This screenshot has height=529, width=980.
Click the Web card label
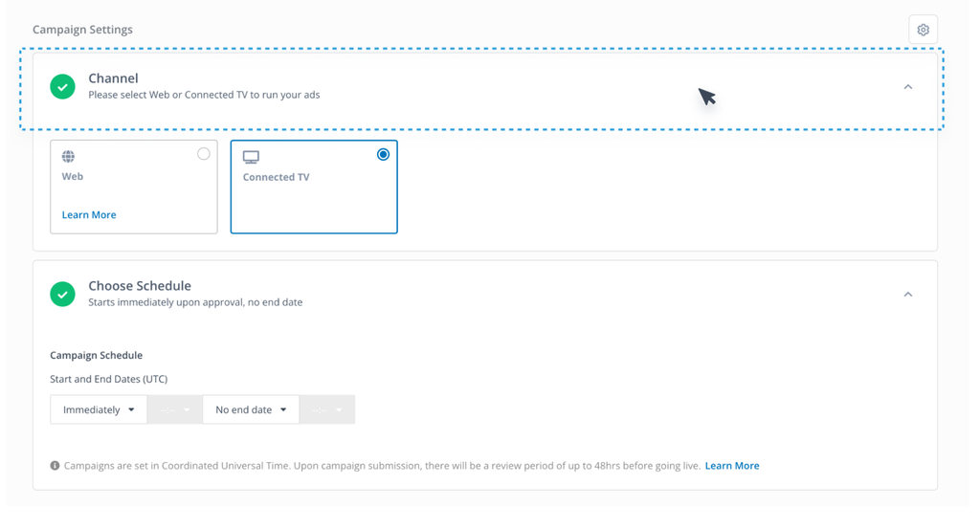(x=73, y=176)
